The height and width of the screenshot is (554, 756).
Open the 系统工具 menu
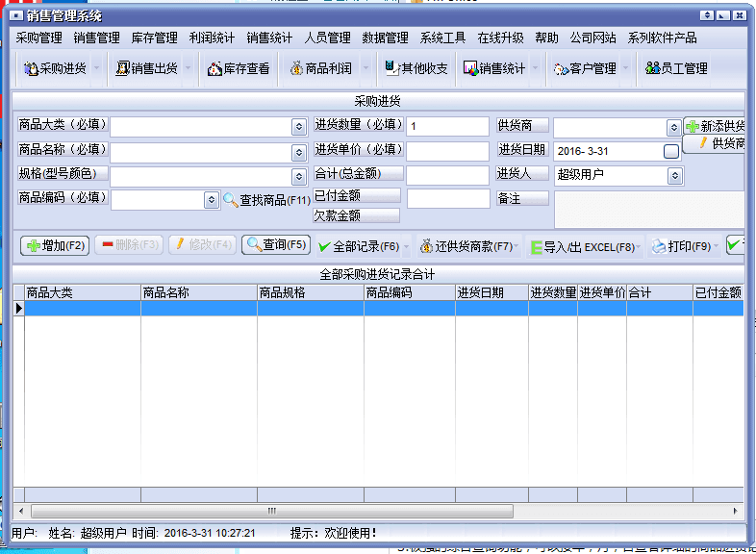442,38
